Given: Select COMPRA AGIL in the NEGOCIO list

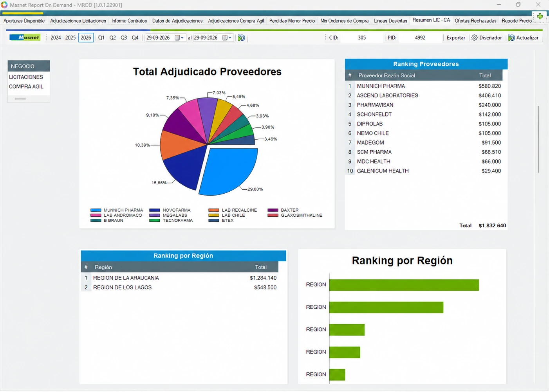Looking at the screenshot, I should coord(26,86).
